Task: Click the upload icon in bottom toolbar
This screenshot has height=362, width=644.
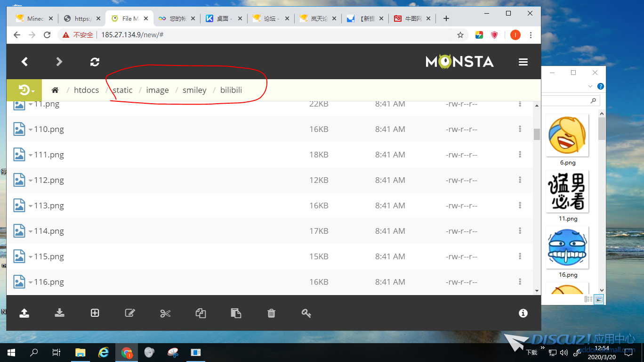Action: [24, 313]
